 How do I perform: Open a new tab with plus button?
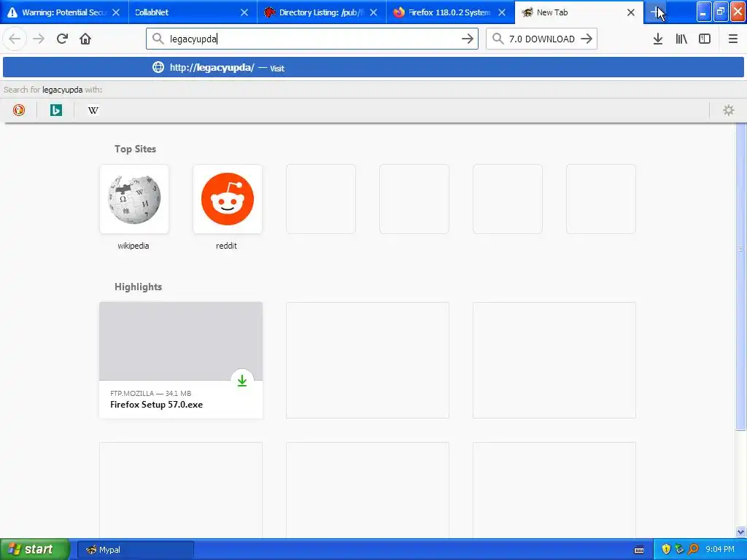click(x=654, y=12)
